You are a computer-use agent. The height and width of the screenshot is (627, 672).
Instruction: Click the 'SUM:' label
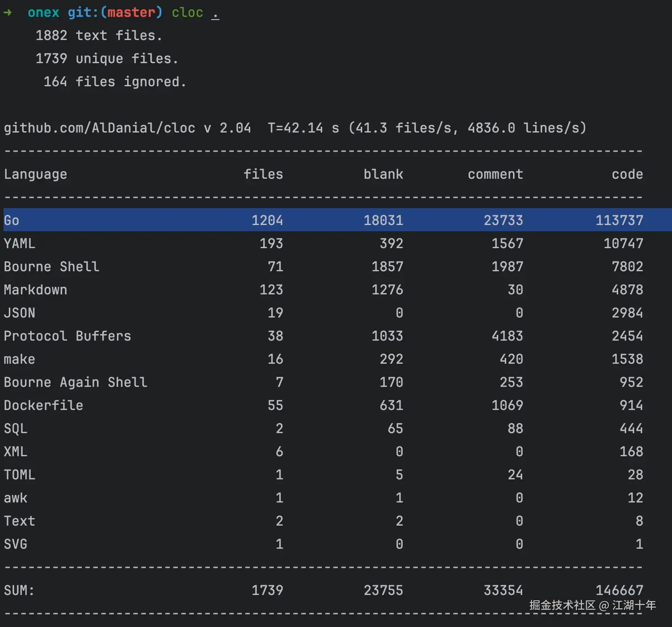point(19,591)
